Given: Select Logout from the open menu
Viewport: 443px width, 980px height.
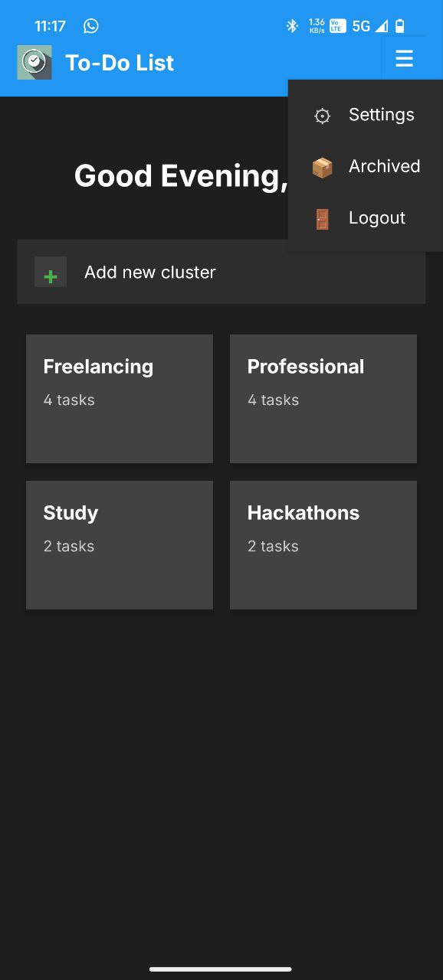Looking at the screenshot, I should pos(376,217).
